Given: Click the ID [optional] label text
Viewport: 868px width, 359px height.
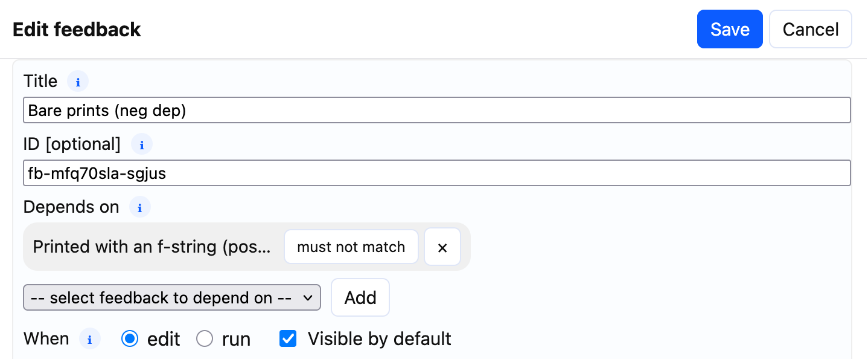Looking at the screenshot, I should click(x=72, y=144).
